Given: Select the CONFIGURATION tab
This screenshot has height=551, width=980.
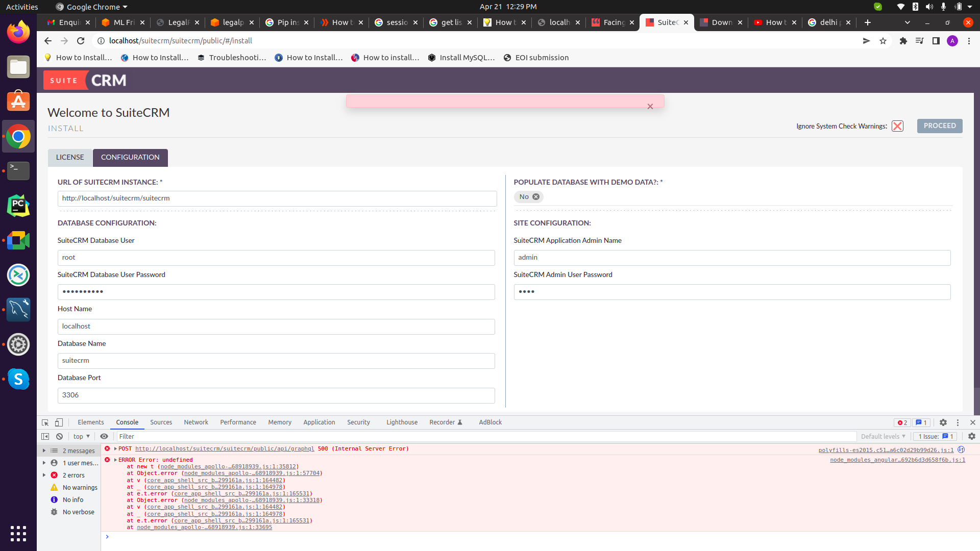Looking at the screenshot, I should point(130,158).
